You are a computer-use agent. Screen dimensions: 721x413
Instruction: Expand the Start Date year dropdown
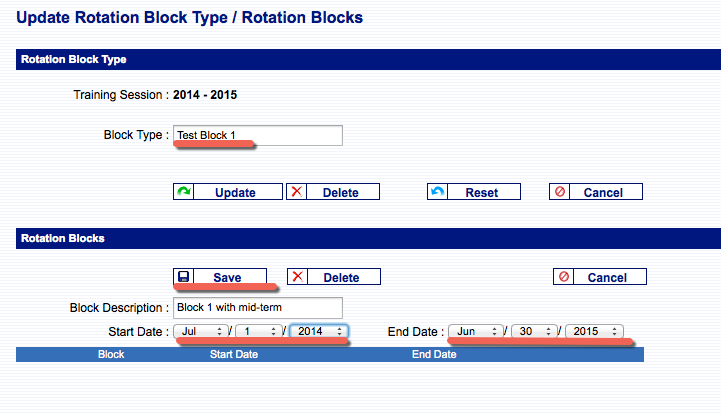point(318,331)
